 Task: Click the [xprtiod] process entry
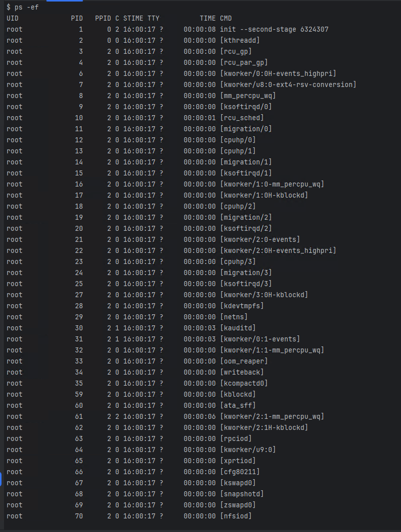click(x=238, y=461)
